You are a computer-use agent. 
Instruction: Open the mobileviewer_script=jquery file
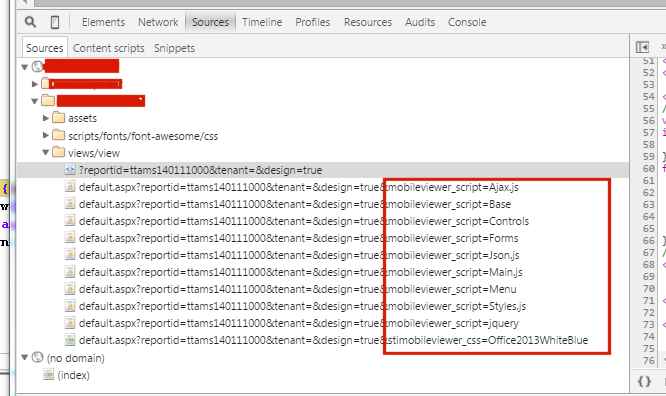click(x=299, y=323)
